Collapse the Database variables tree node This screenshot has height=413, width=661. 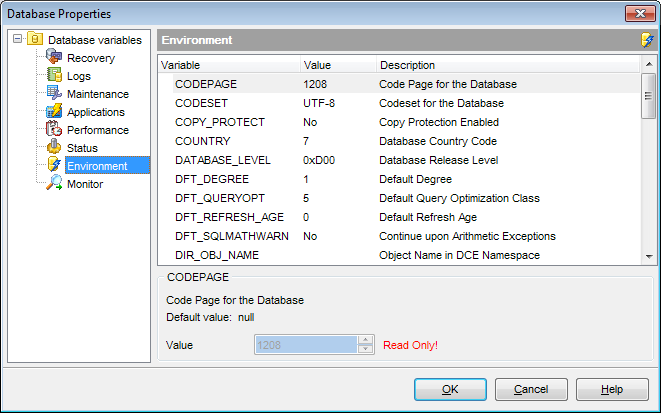tap(17, 40)
